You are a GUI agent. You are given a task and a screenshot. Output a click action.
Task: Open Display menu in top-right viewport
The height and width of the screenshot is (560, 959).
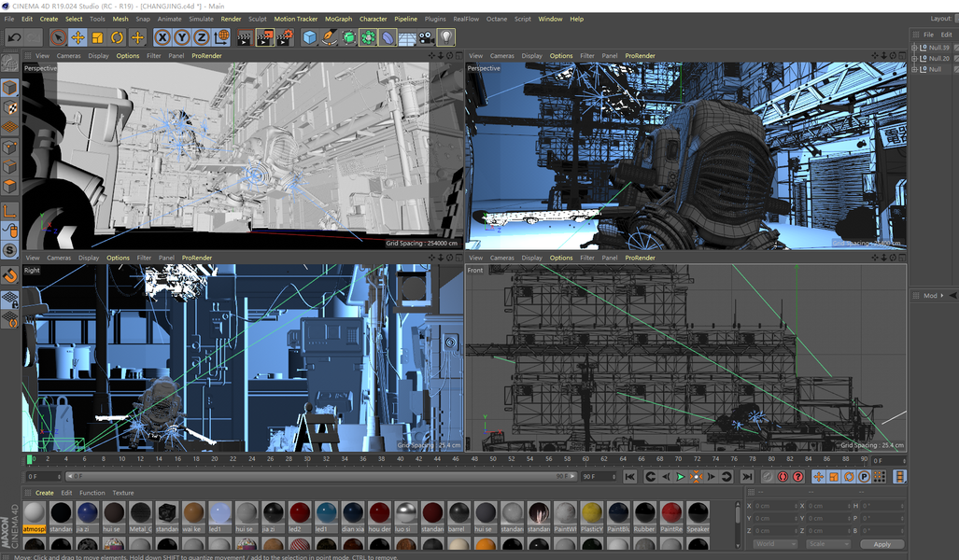point(531,56)
